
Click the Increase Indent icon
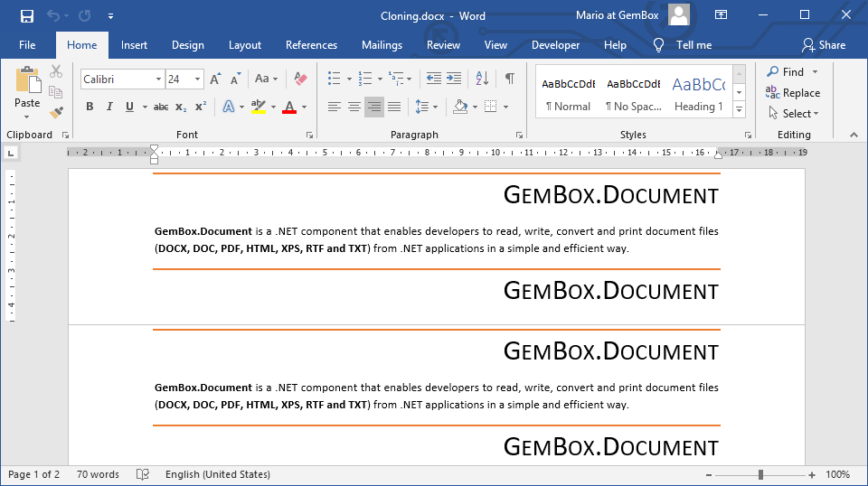pyautogui.click(x=454, y=79)
